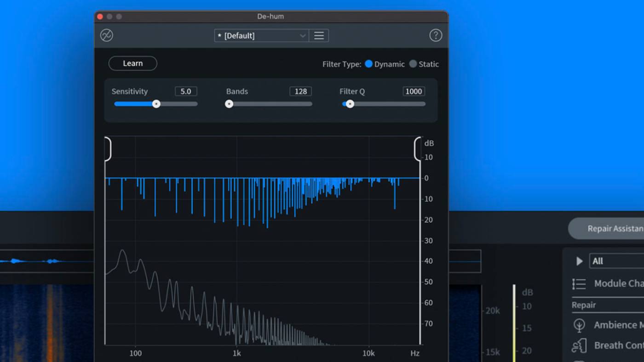
Task: Open the All module filter dropdown
Action: tap(616, 261)
